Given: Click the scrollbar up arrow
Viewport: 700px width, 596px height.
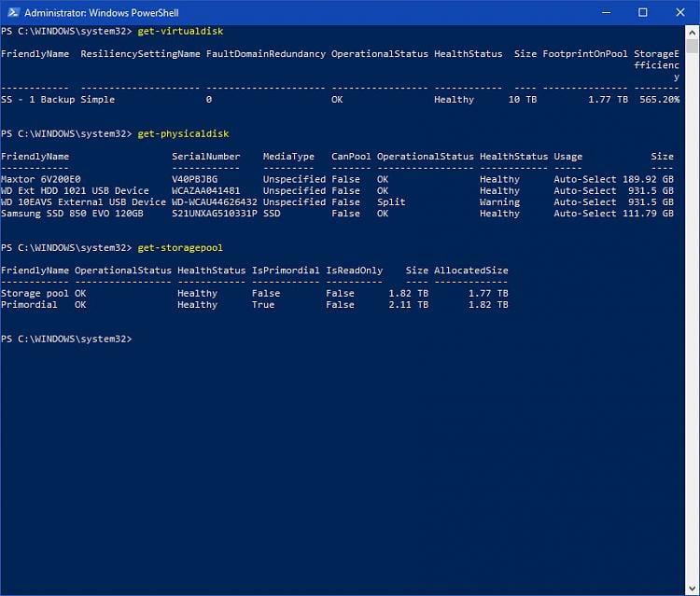Looking at the screenshot, I should 692,32.
